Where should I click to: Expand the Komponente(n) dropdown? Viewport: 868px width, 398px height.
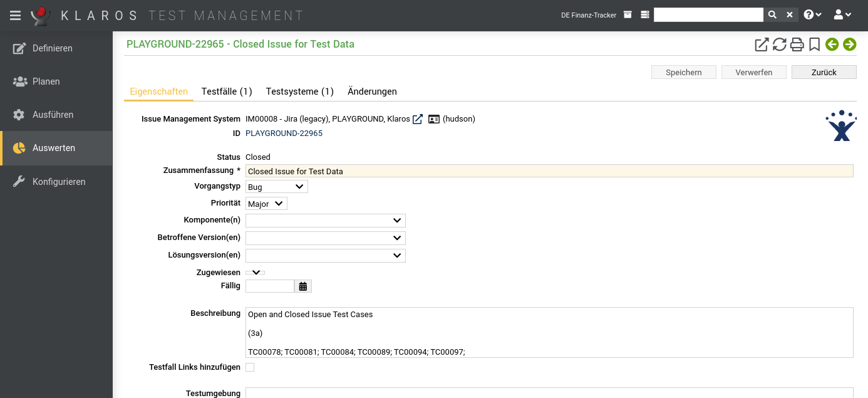click(x=326, y=221)
